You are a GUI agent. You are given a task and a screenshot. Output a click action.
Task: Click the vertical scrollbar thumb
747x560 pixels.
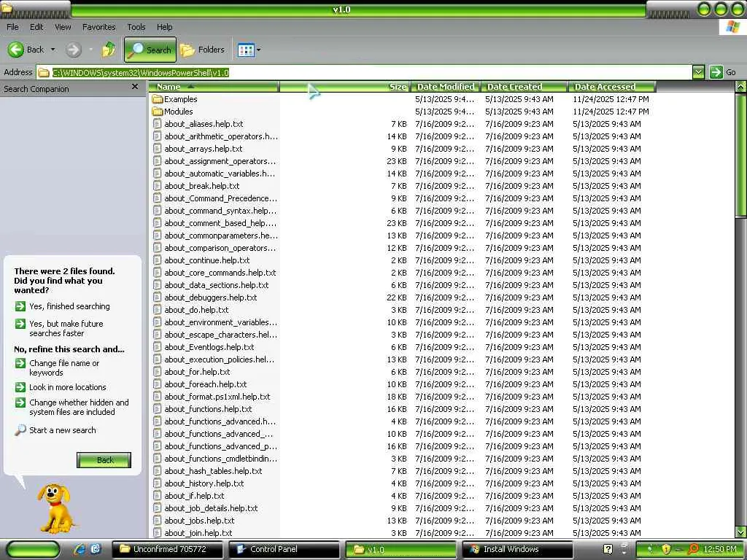pos(741,155)
